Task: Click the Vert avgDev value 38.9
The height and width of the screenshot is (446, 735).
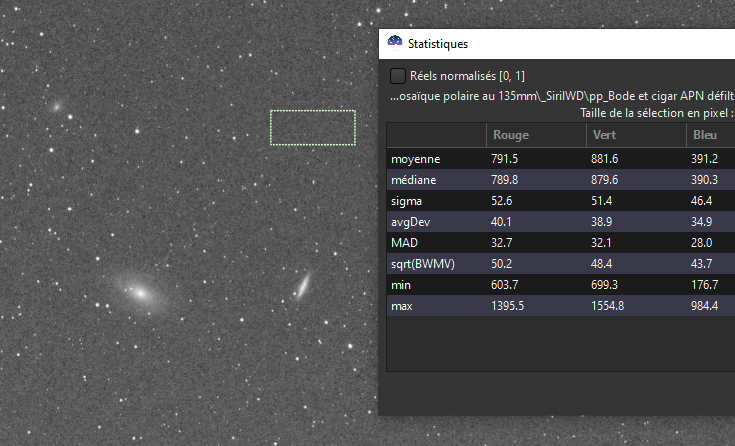Action: point(601,222)
